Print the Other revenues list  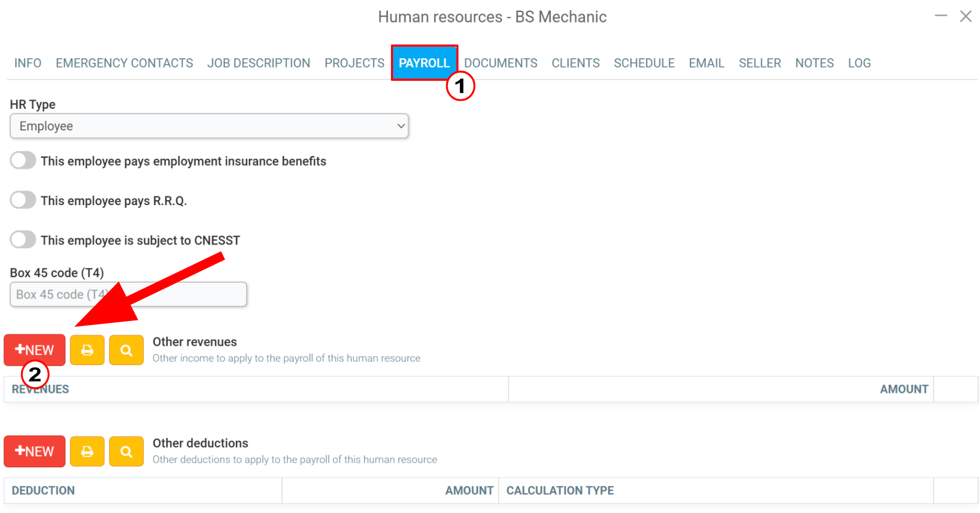coord(87,350)
